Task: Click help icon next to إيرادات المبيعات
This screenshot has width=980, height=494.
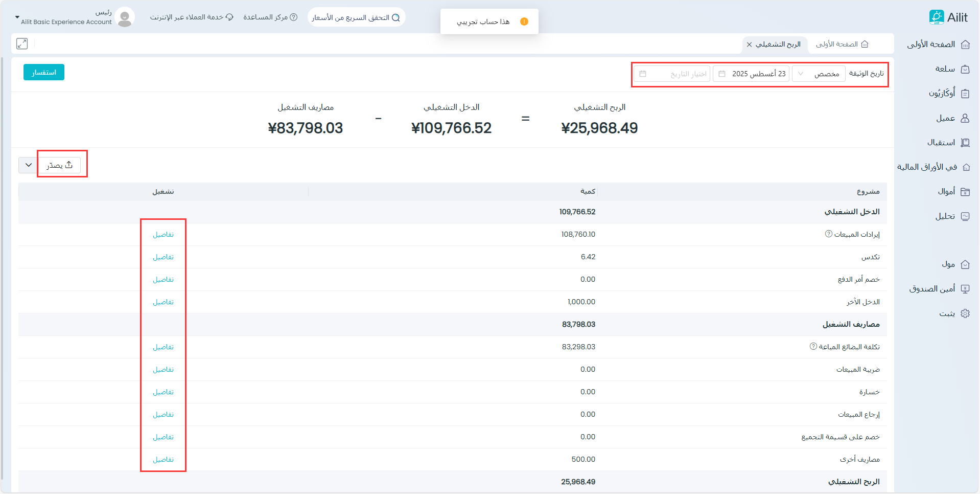Action: 828,234
